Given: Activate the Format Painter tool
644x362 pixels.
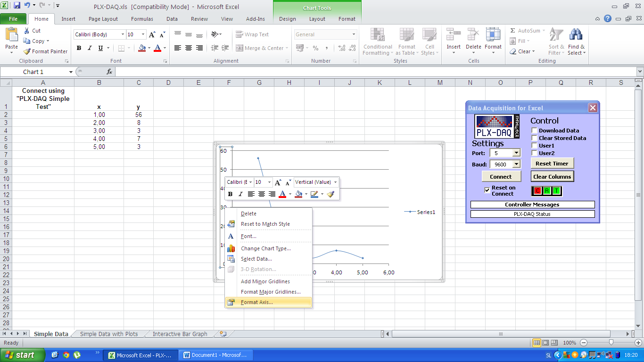Looking at the screenshot, I should click(45, 51).
